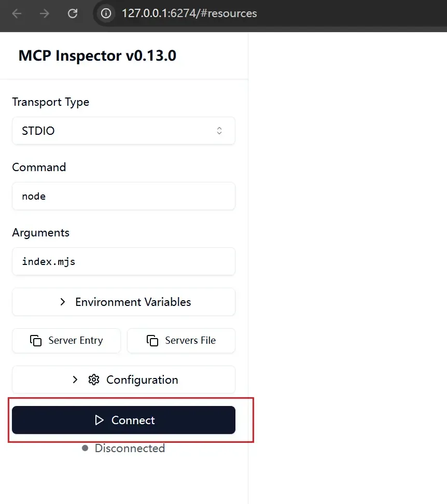The height and width of the screenshot is (504, 447).
Task: Click the browser back arrow
Action: point(17,13)
